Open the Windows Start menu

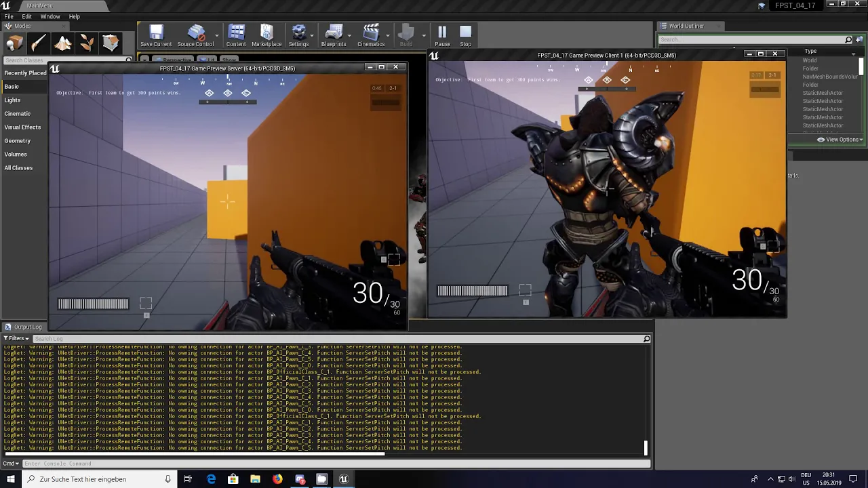point(10,479)
